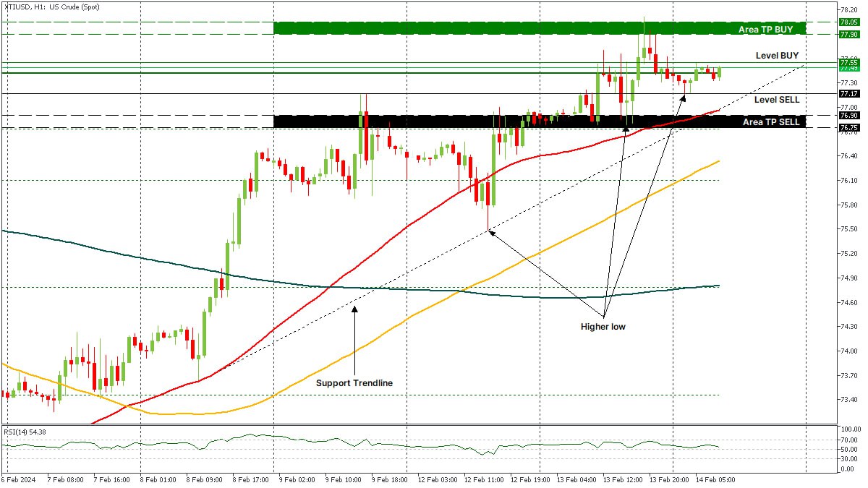Click the 74.00 price axis value
Screen dimensions: 868x488
point(849,351)
